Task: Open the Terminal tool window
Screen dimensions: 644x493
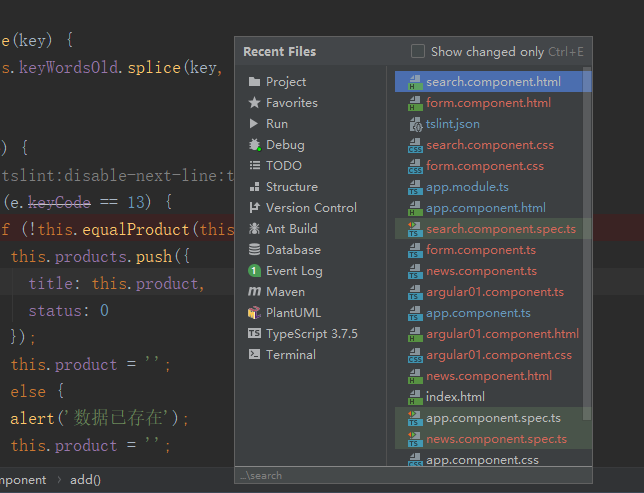Action: click(290, 355)
